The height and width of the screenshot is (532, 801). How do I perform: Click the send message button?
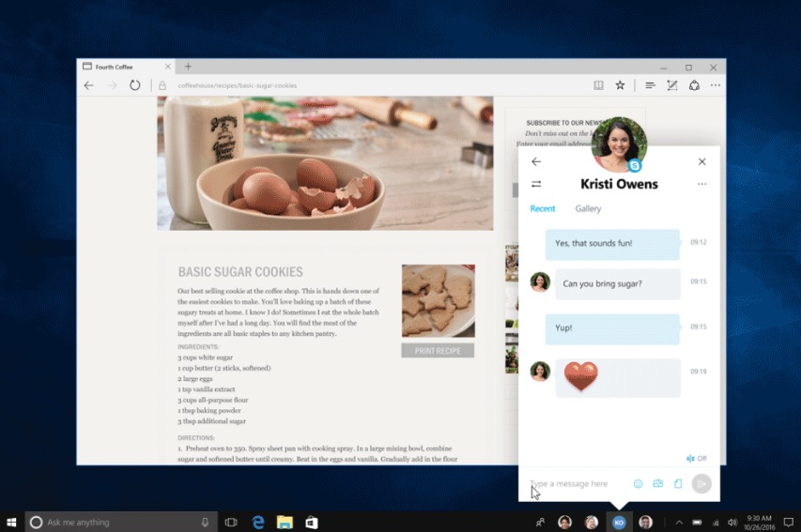point(701,483)
